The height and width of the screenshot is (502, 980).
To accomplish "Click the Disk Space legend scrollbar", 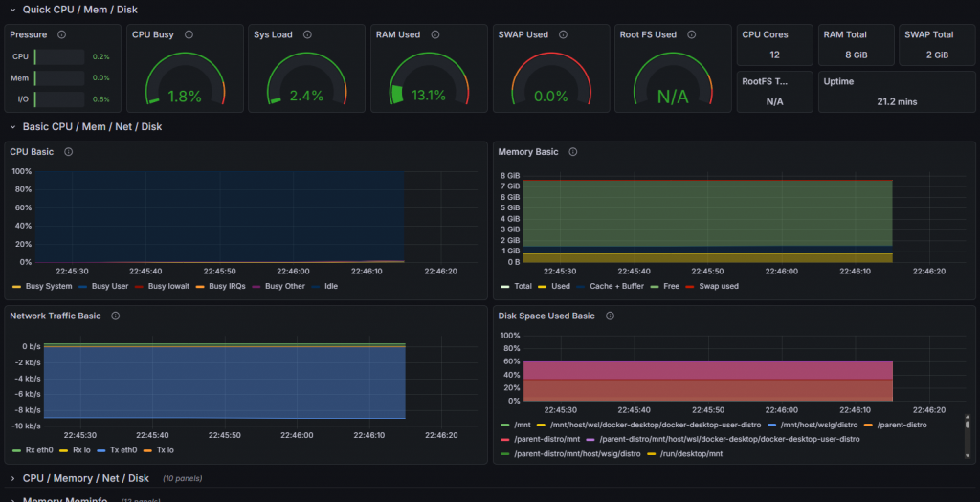I will click(x=969, y=423).
